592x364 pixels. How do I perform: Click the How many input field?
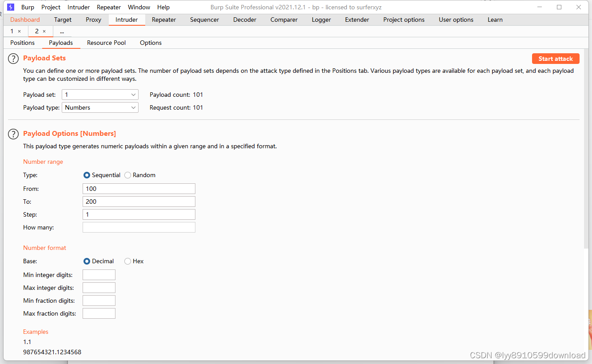(139, 227)
